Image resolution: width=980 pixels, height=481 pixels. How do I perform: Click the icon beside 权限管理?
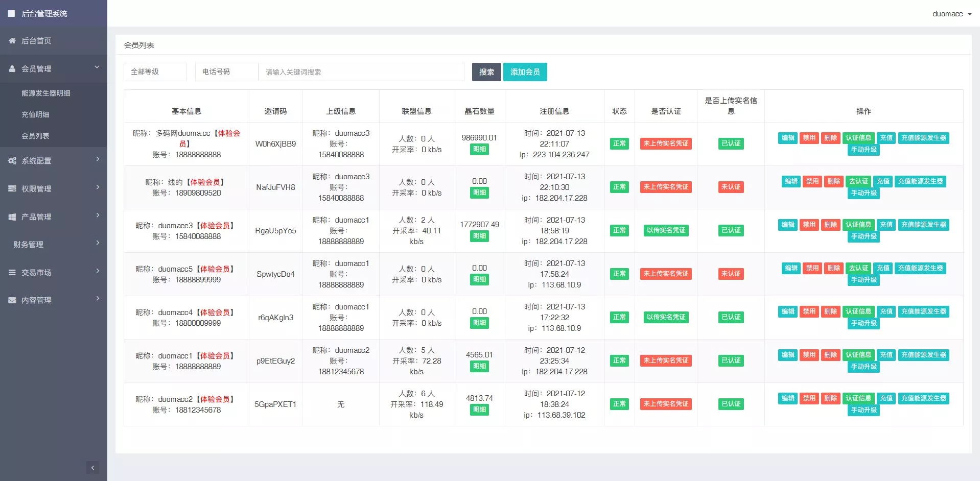[x=12, y=189]
